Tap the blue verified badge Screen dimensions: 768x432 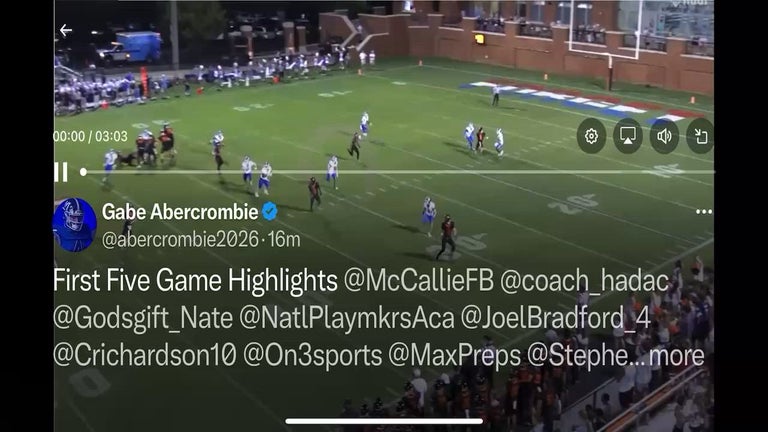[x=270, y=212]
